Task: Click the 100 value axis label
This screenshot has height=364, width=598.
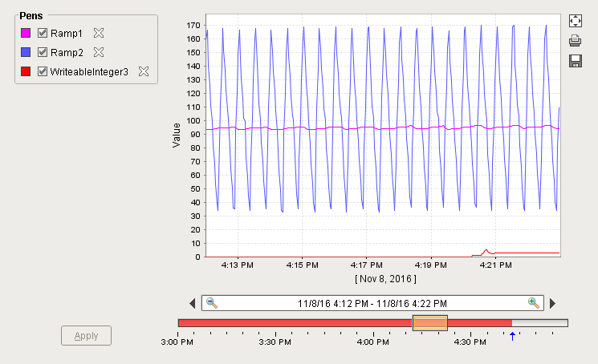Action: (193, 121)
